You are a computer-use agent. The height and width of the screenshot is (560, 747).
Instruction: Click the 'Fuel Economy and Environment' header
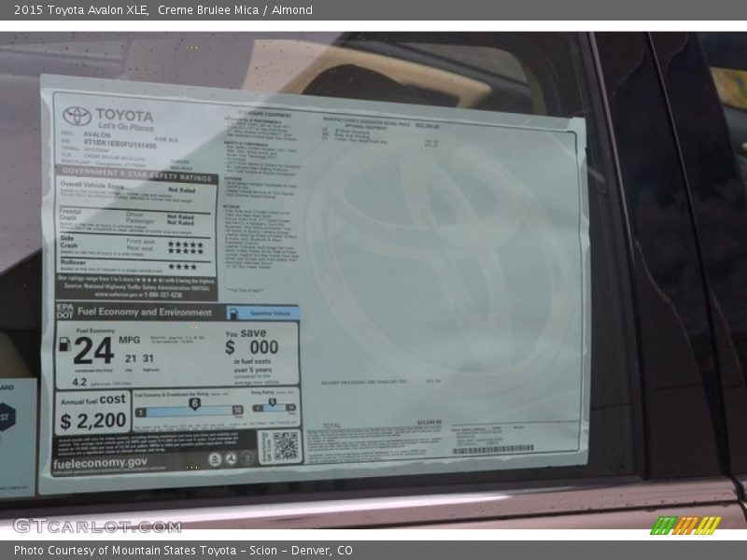(x=145, y=313)
